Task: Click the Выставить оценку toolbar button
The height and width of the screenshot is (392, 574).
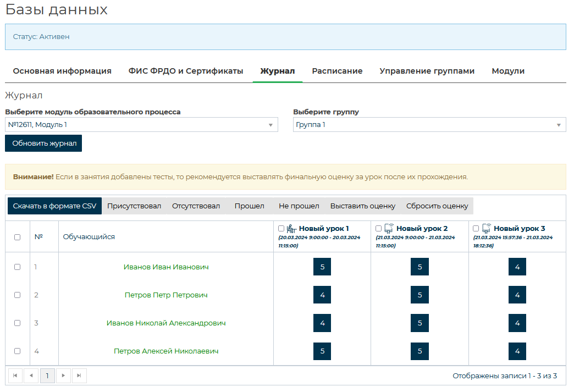Action: click(362, 206)
